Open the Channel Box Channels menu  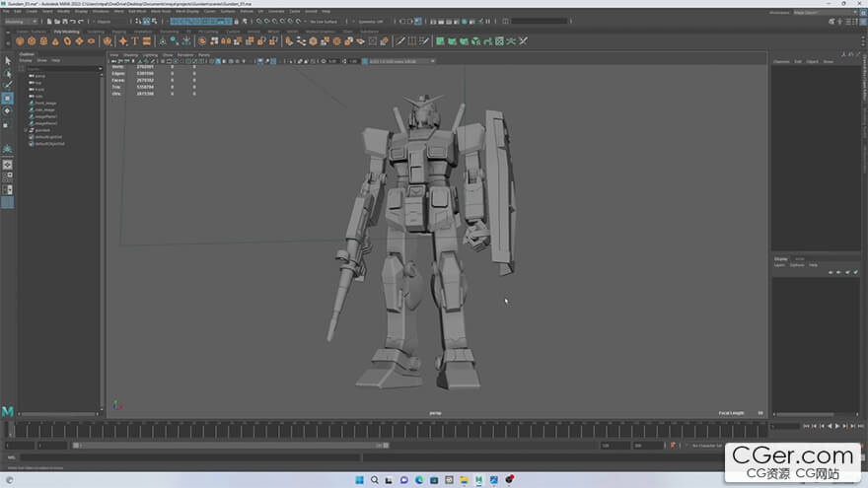pos(781,62)
